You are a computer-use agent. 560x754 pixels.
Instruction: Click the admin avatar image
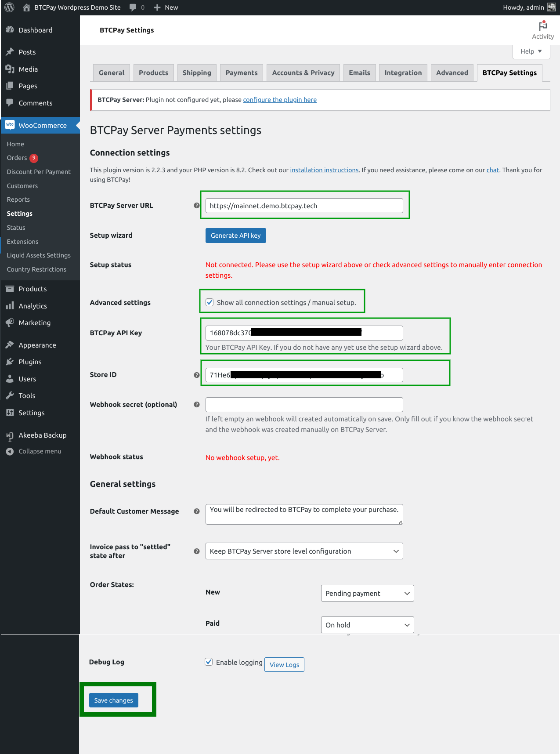552,7
